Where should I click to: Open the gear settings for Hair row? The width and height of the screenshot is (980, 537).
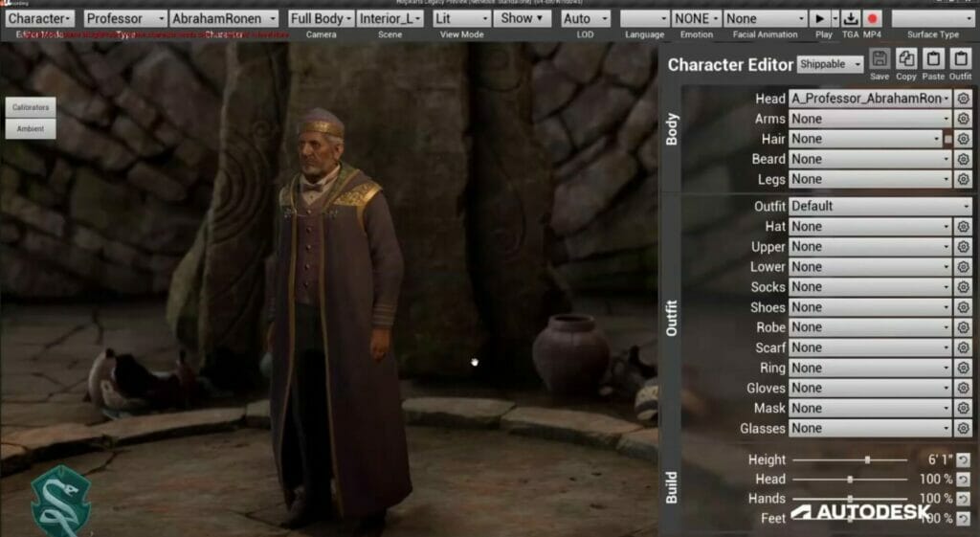click(963, 139)
